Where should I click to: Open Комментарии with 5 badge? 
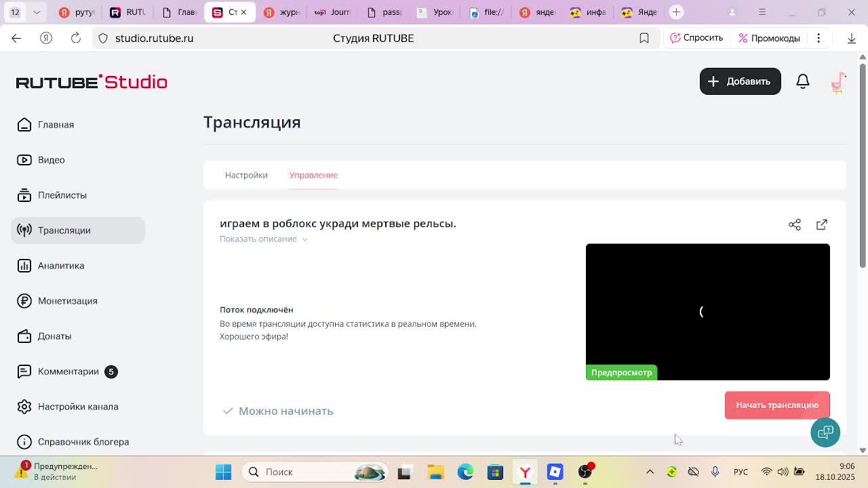67,371
